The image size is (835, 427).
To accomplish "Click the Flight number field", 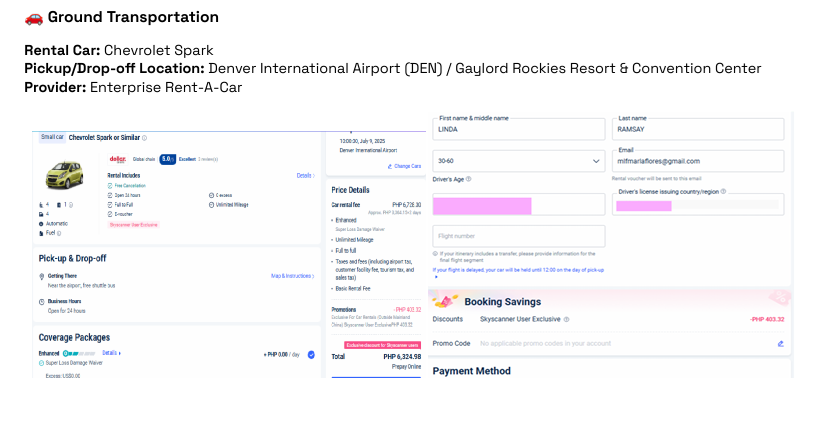I will [x=519, y=236].
